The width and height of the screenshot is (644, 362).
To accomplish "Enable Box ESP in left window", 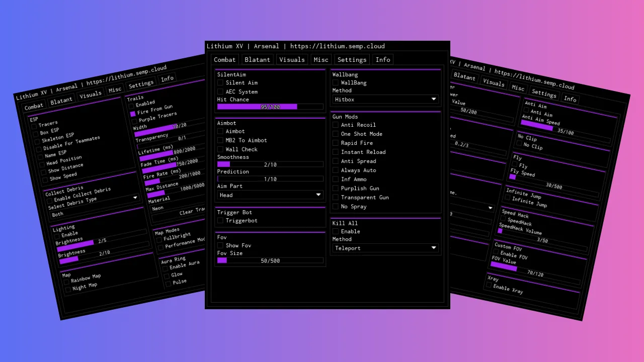I will point(36,134).
